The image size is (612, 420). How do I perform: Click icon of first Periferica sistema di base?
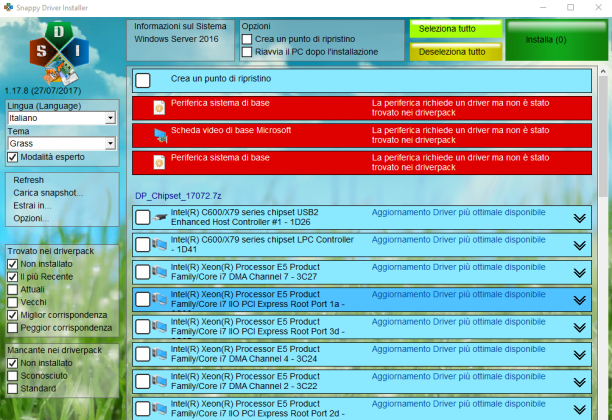click(x=159, y=107)
